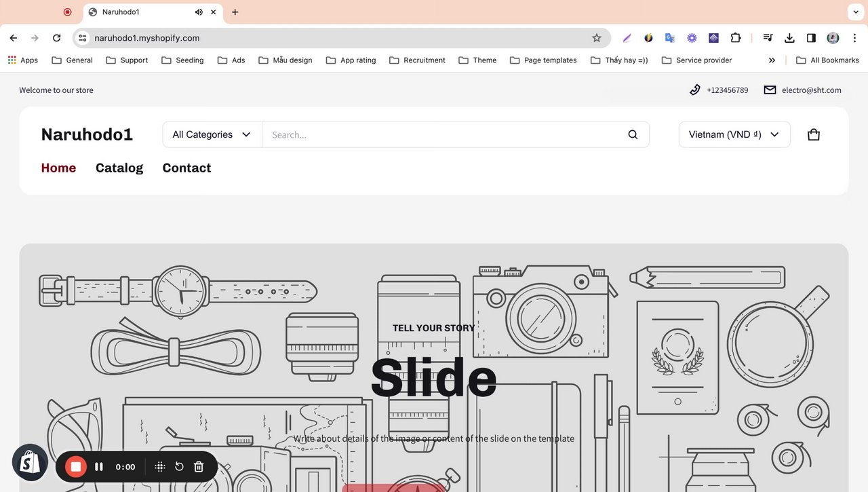This screenshot has height=492, width=868.
Task: Open the Mẫu design bookmarks folder
Action: (285, 60)
